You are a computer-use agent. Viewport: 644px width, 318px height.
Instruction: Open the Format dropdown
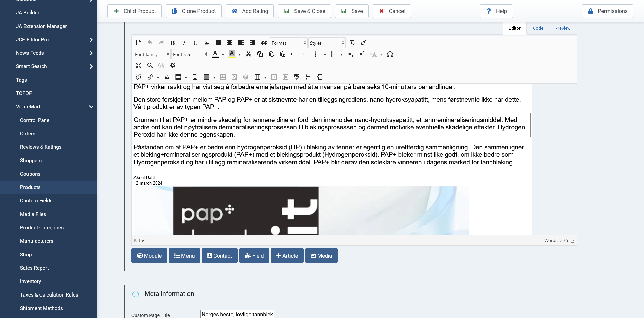(288, 43)
